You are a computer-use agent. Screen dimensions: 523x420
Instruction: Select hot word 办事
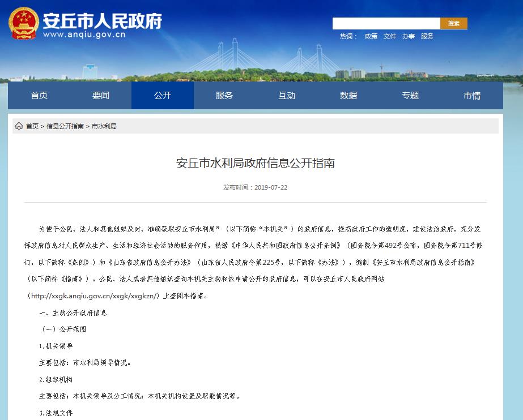(409, 36)
